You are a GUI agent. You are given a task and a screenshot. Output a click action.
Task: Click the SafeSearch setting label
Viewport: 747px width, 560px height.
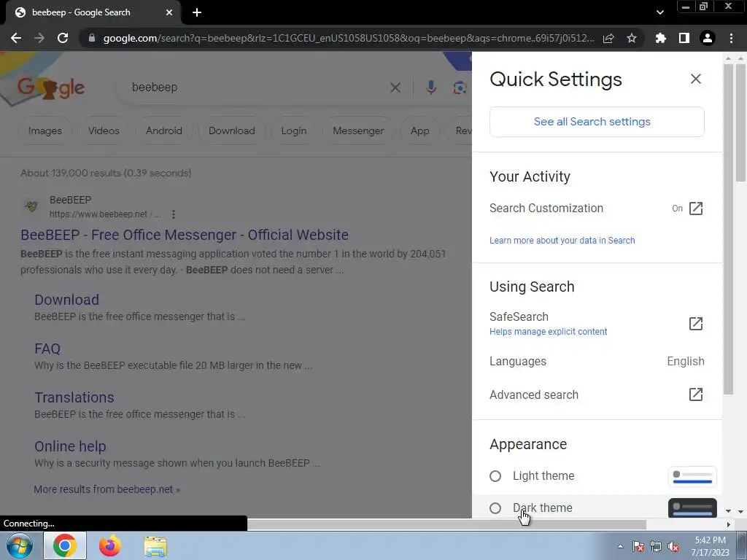[x=519, y=316]
